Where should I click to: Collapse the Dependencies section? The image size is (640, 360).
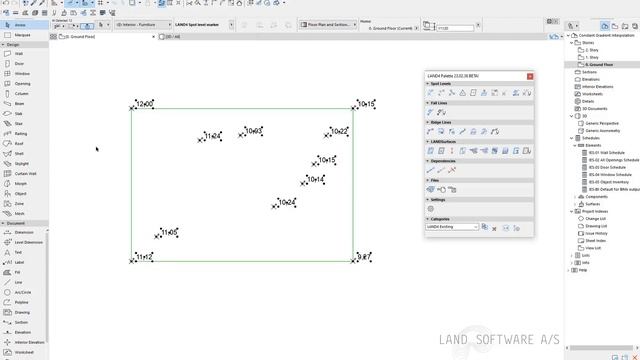(428, 161)
